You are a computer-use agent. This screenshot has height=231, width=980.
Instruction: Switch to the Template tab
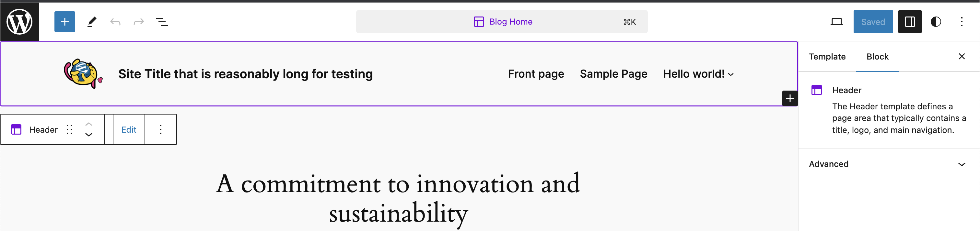[827, 56]
